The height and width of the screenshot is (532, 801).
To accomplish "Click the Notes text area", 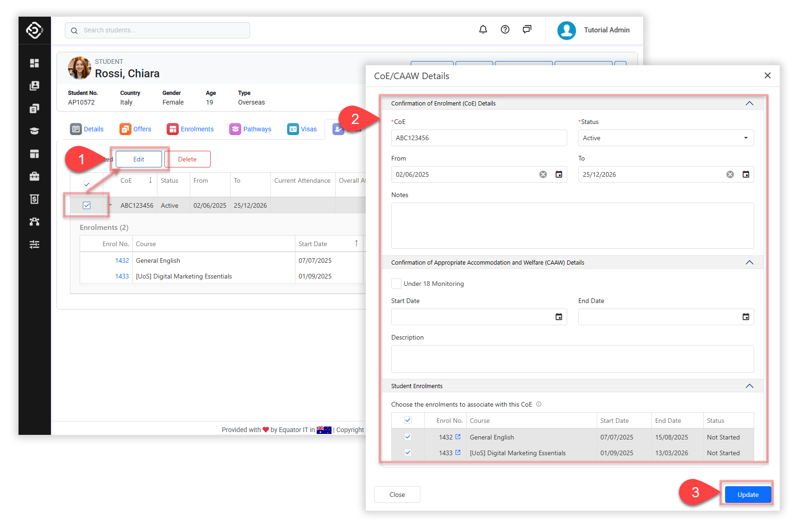I will (573, 226).
